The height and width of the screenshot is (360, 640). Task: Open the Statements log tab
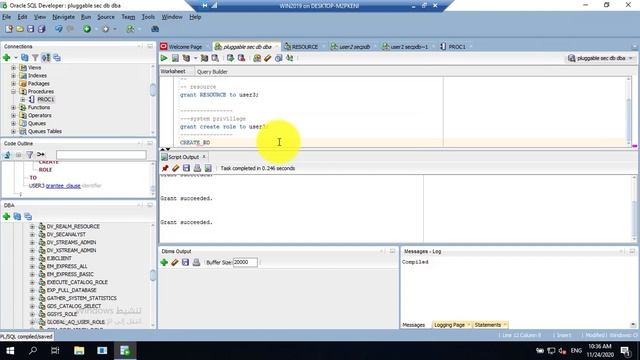[488, 325]
